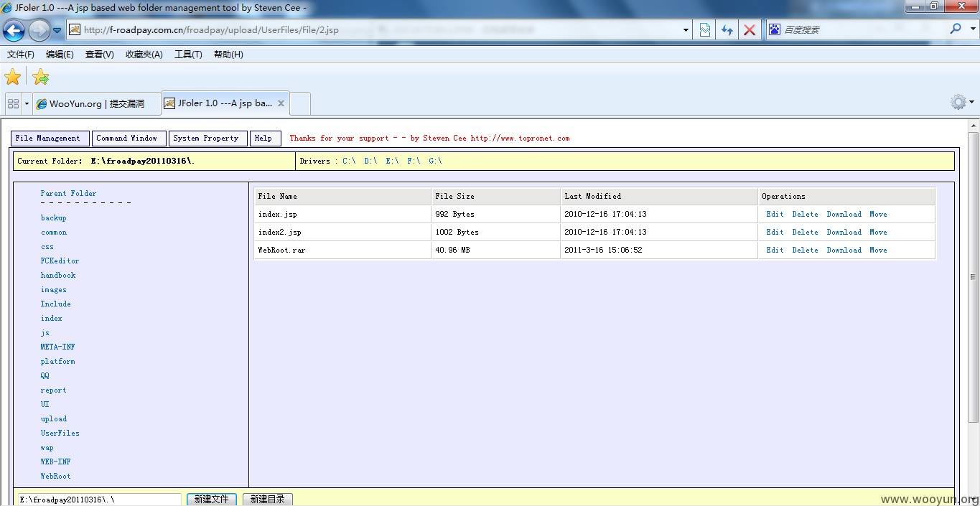Open the 查看(V) menu

click(100, 55)
